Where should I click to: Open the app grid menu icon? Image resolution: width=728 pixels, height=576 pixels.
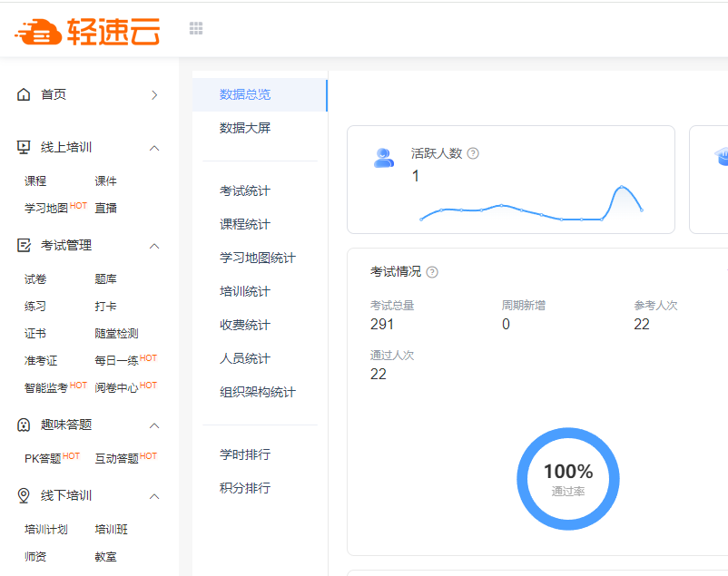[196, 28]
